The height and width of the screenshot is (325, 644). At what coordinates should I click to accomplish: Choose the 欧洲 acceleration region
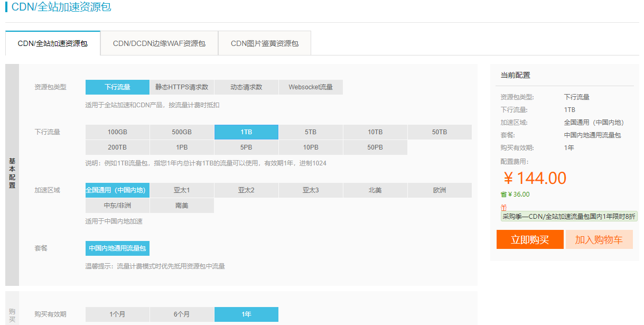point(440,190)
